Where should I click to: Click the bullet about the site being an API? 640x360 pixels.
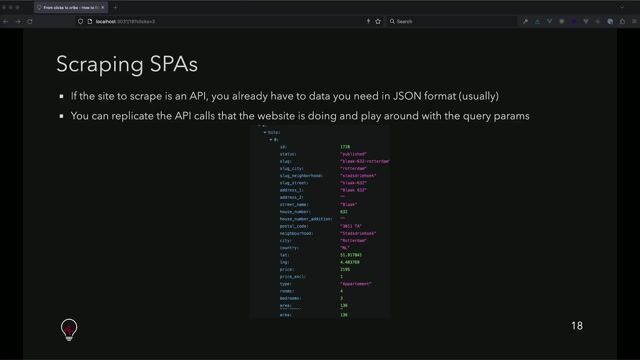[x=284, y=96]
